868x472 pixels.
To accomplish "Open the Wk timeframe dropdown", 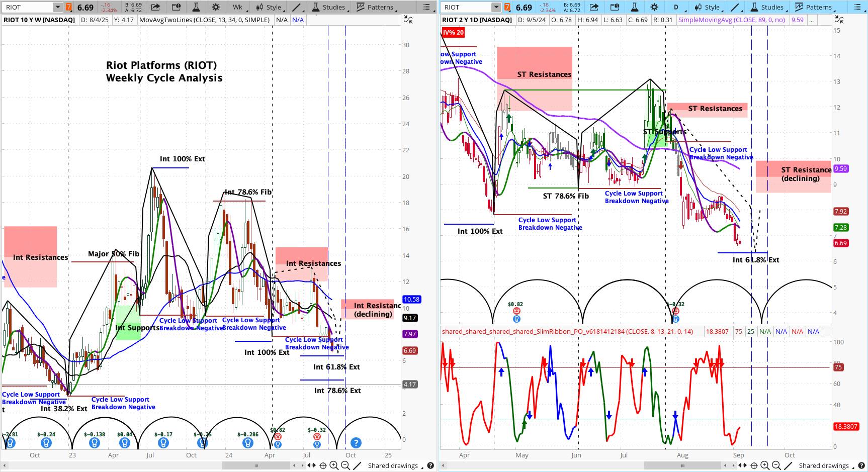I will tap(237, 7).
